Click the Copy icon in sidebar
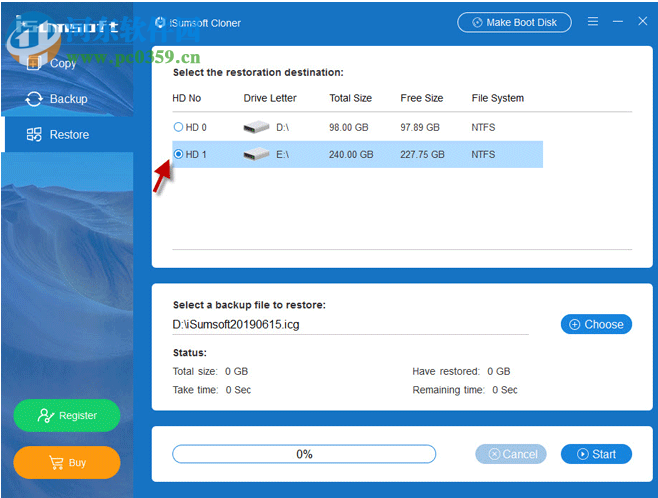658x498 pixels. click(34, 63)
